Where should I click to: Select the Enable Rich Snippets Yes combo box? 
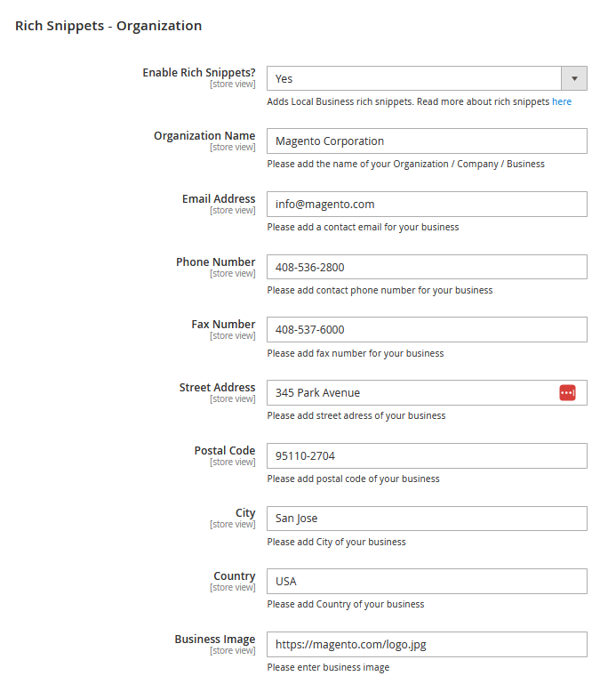tap(427, 78)
